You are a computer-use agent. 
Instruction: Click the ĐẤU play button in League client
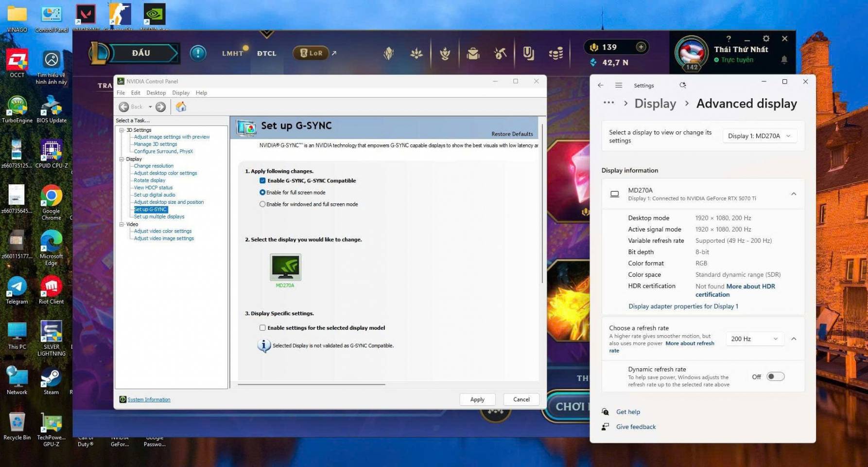[141, 53]
